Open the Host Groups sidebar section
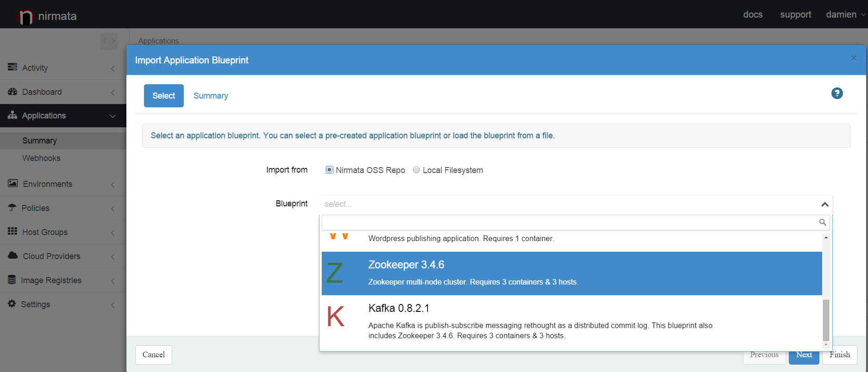Viewport: 868px width, 372px height. point(63,232)
